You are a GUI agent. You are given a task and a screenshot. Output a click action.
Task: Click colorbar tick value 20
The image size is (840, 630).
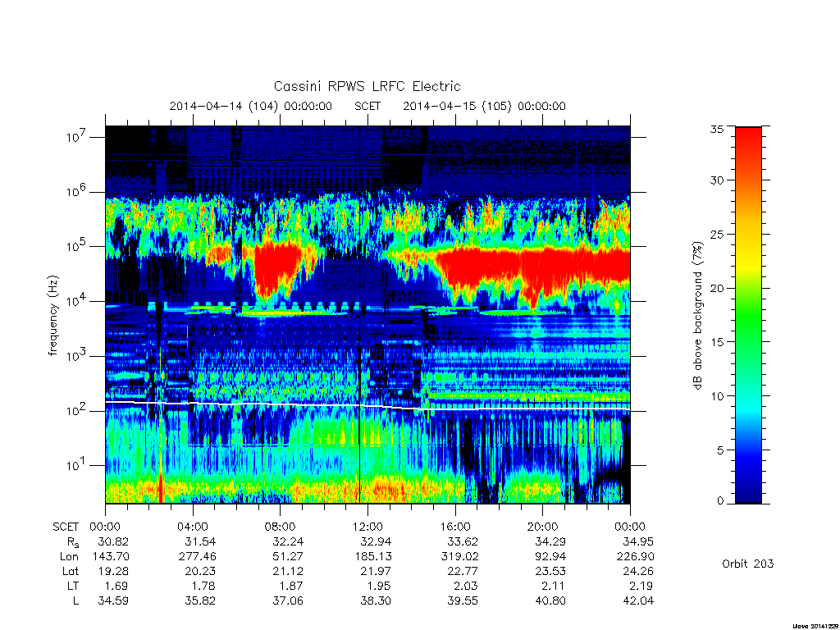[x=716, y=288]
